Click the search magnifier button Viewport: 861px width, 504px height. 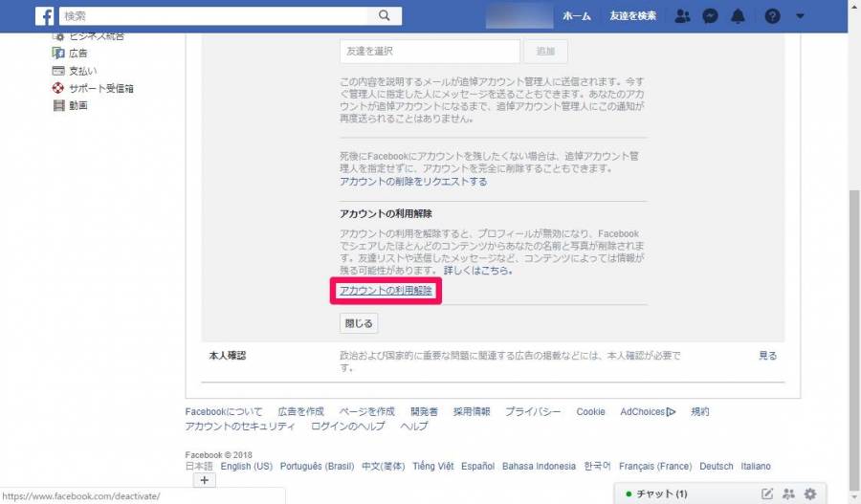click(385, 16)
